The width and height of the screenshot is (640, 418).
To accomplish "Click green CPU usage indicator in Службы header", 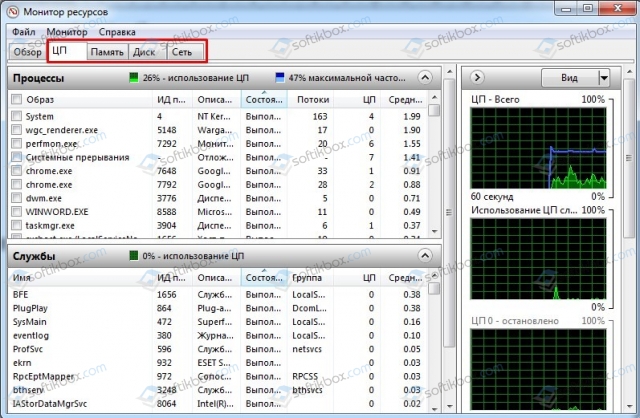I will [x=133, y=256].
